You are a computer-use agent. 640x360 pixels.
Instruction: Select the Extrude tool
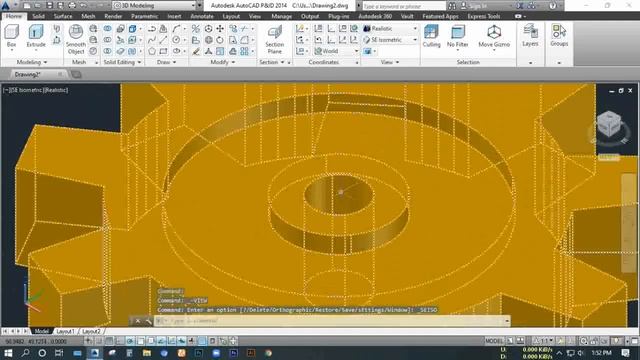(36, 36)
